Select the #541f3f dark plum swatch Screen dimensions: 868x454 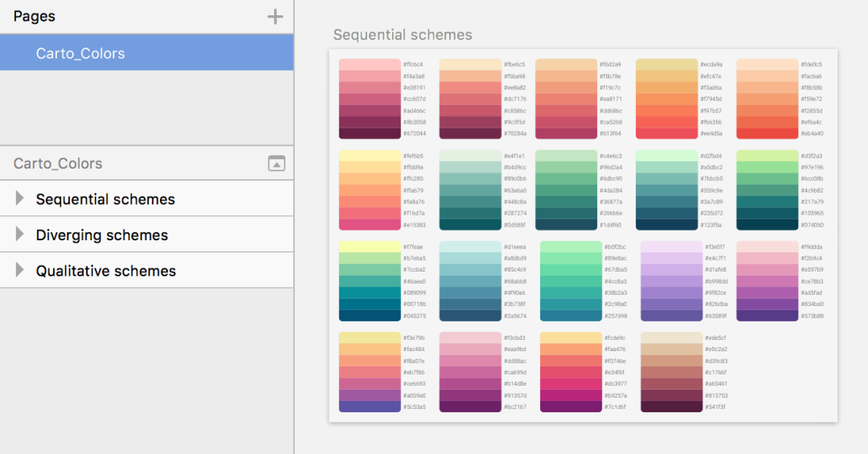pos(671,407)
